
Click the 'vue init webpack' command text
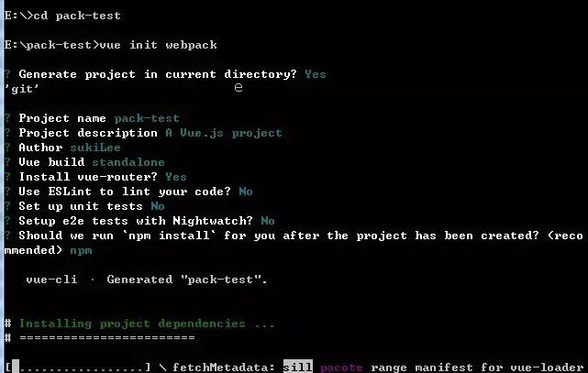158,45
